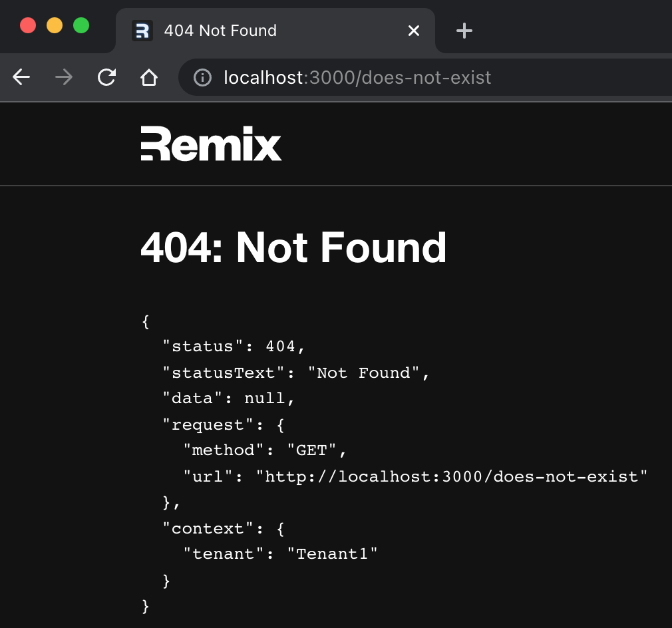This screenshot has width=672, height=628.
Task: Open the home page via house icon
Action: pos(149,78)
